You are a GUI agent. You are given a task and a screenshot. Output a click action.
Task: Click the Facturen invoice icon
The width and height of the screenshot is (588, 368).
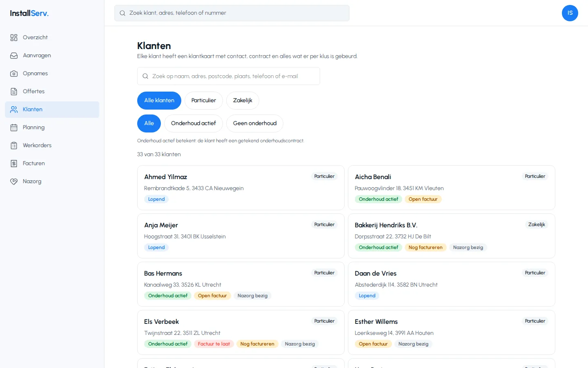pyautogui.click(x=14, y=164)
